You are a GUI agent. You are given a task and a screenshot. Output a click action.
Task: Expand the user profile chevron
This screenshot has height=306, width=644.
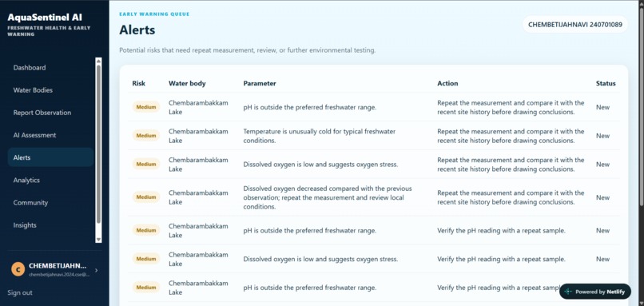pos(96,270)
